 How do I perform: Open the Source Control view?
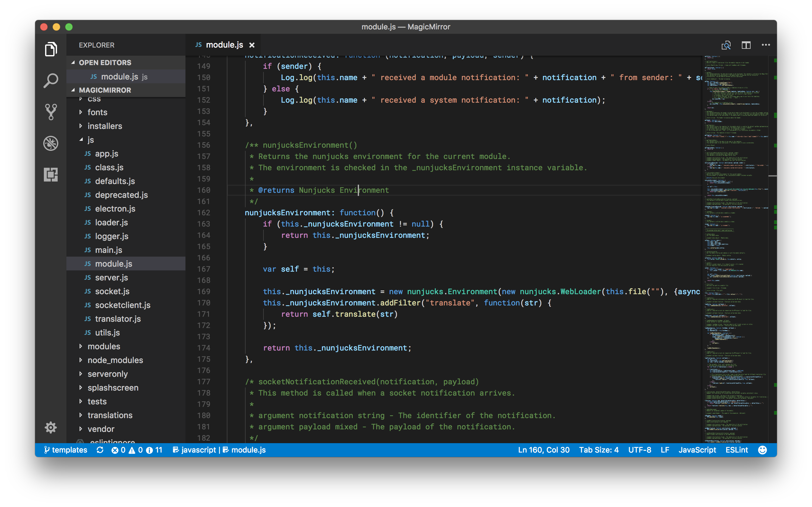51,112
